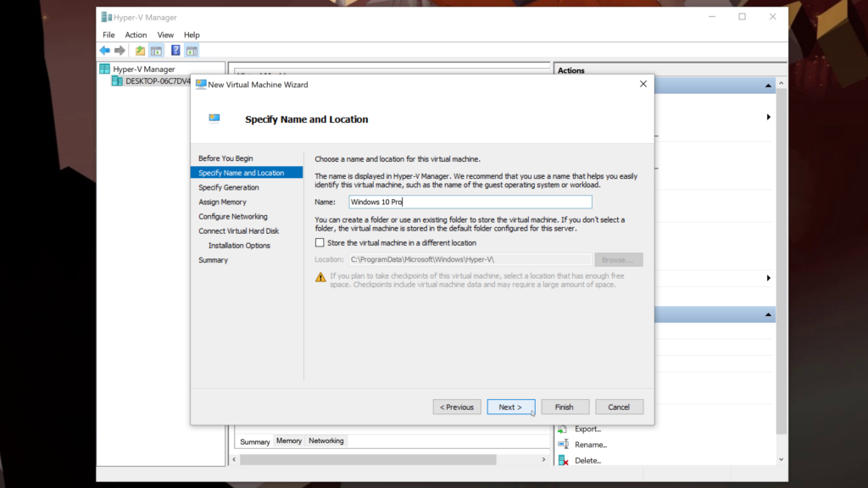Expand the lower Actions submenu right arrow
The height and width of the screenshot is (488, 868).
point(768,278)
